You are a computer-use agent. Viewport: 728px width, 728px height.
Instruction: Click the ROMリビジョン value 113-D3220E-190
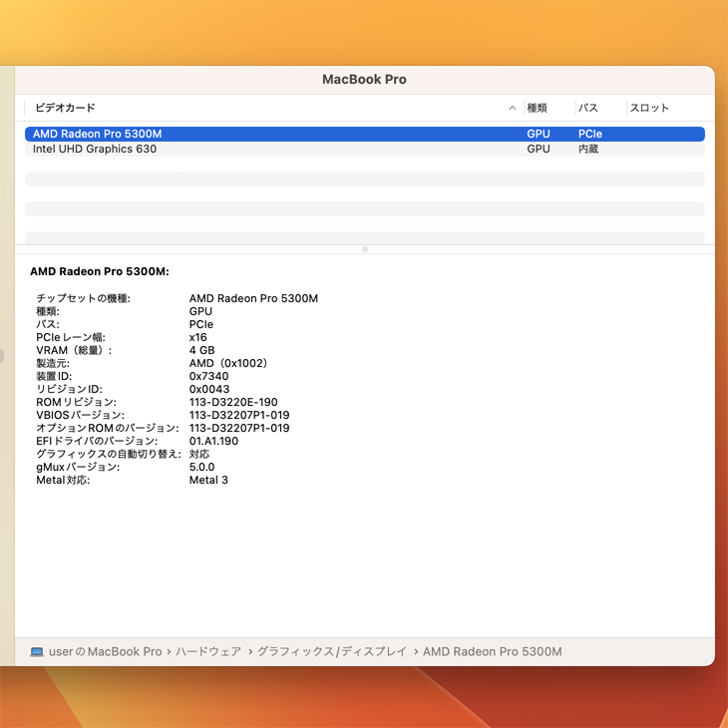pos(233,403)
